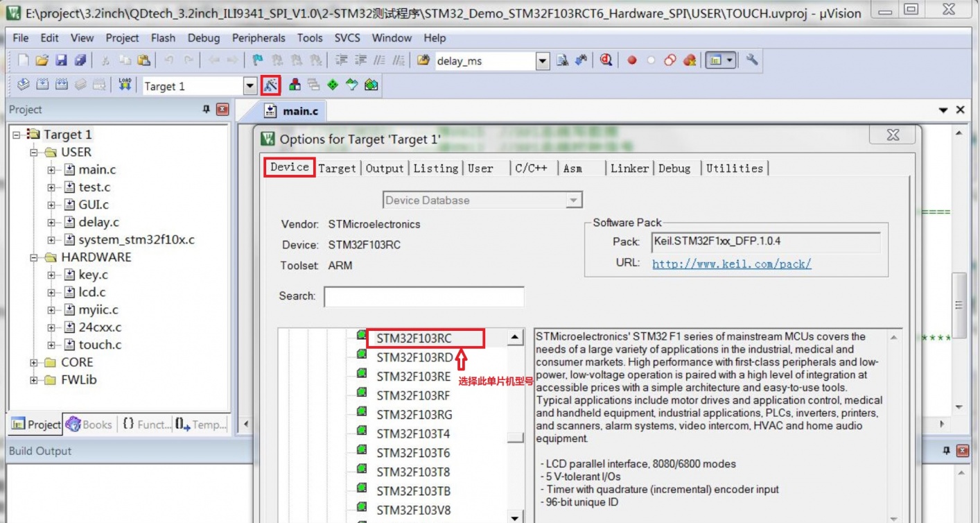Image resolution: width=980 pixels, height=523 pixels.
Task: Click the Download to flash LOAD icon
Action: coord(125,85)
